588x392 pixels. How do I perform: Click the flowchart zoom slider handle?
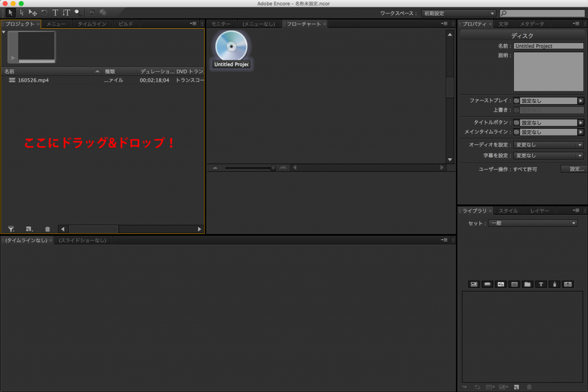coord(273,168)
